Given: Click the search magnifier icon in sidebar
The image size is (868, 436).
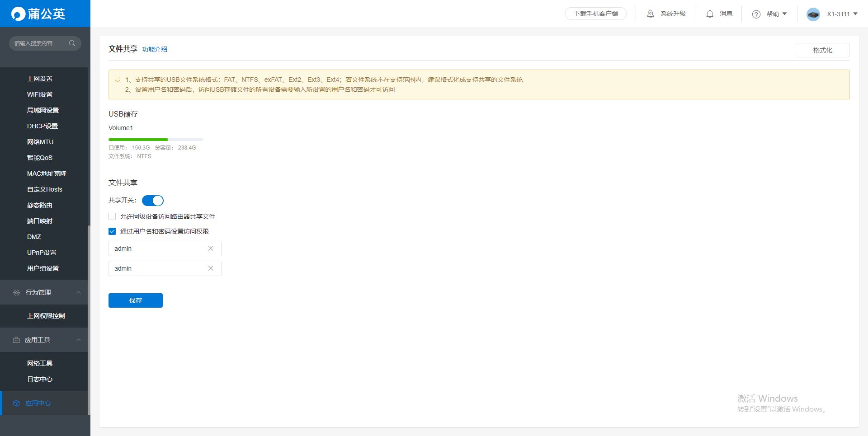Looking at the screenshot, I should coord(72,43).
